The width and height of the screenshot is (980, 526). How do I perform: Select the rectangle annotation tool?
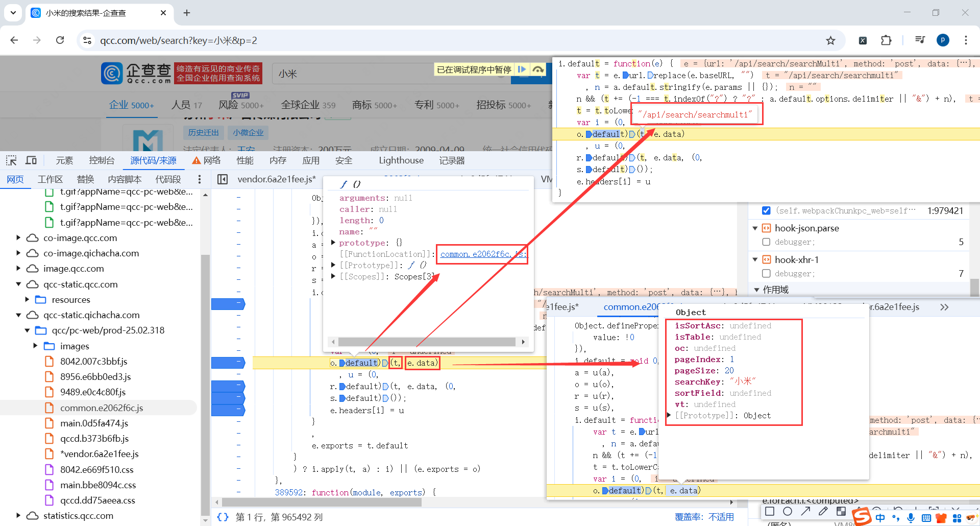coord(770,511)
